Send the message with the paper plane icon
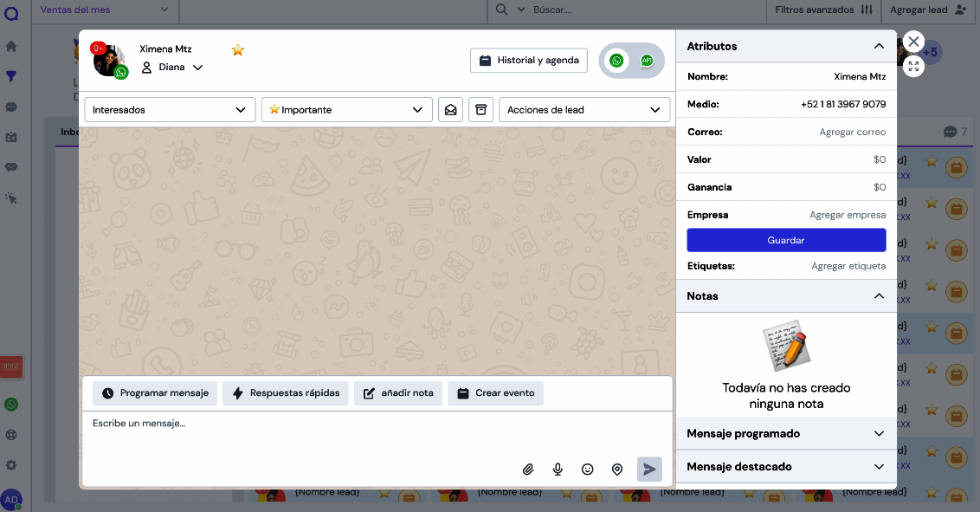 (x=649, y=469)
